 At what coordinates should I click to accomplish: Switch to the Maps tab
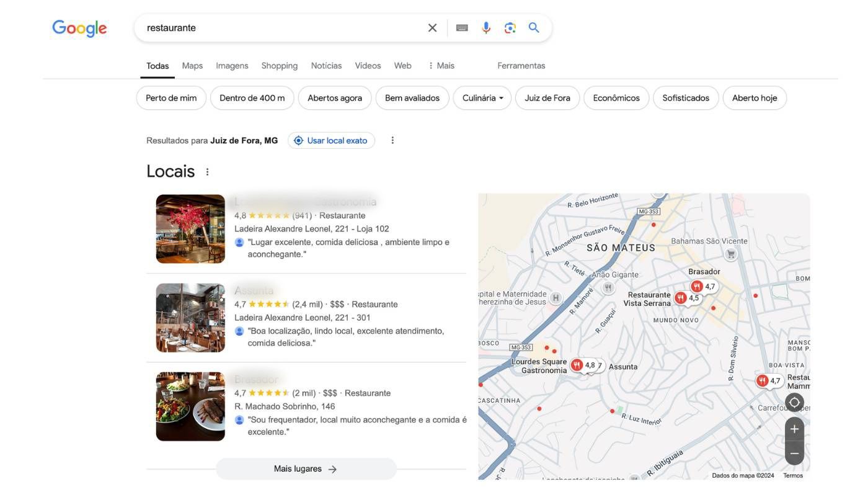tap(192, 65)
